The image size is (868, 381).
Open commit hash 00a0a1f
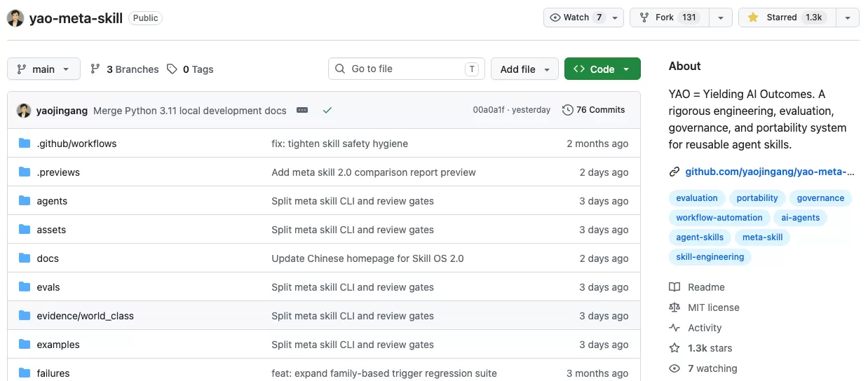(x=488, y=110)
